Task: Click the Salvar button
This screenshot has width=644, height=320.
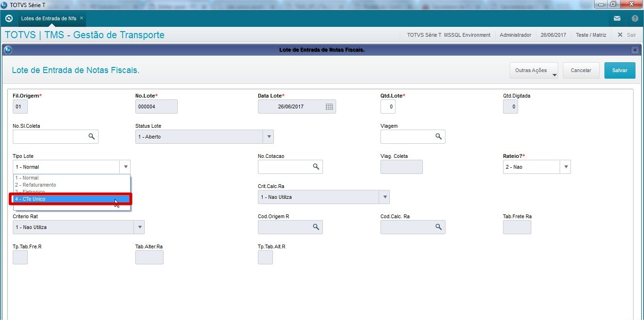Action: point(619,70)
